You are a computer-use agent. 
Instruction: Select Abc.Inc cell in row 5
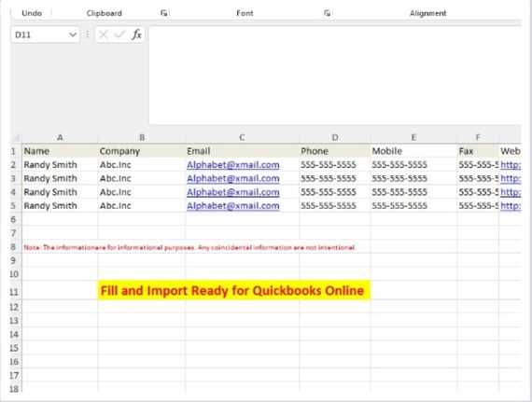(x=142, y=206)
